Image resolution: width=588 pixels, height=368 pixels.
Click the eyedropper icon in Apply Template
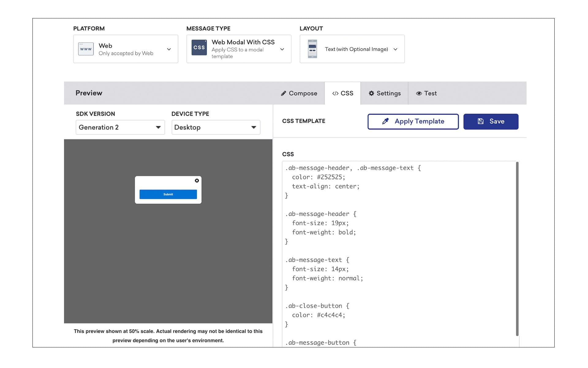coord(385,121)
